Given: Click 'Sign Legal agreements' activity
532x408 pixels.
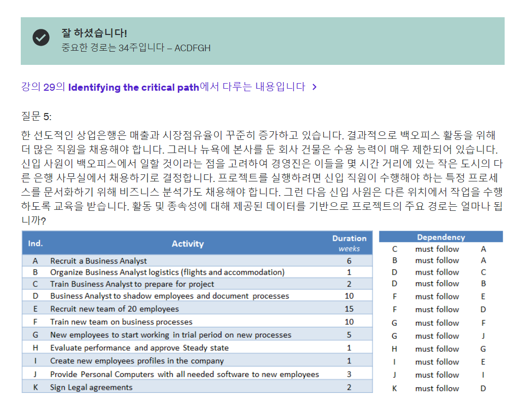Looking at the screenshot, I should click(197, 387).
